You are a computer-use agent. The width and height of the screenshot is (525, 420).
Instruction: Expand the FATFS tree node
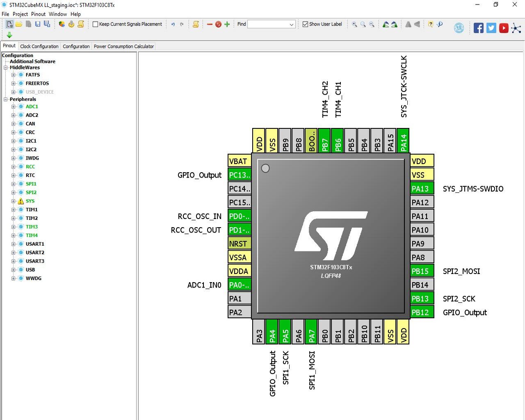pyautogui.click(x=13, y=75)
